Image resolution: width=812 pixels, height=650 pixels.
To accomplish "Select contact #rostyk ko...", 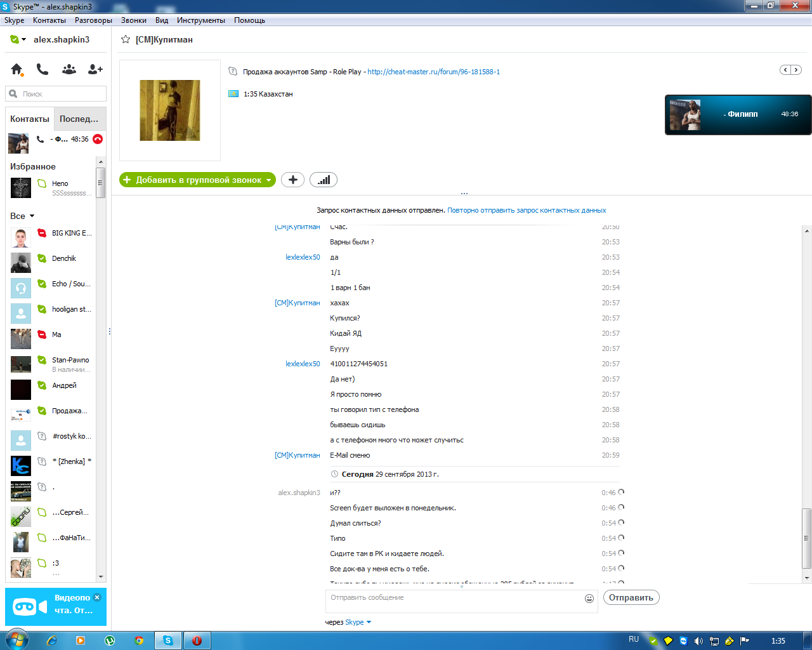I will 51,441.
